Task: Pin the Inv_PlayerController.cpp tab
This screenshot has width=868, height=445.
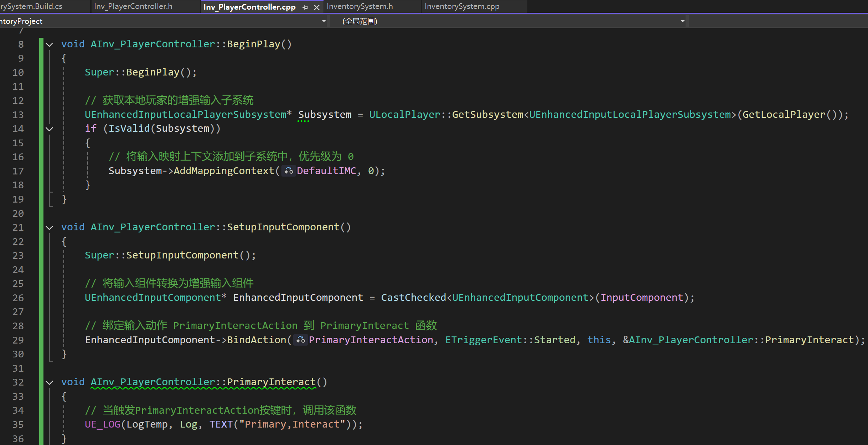Action: point(305,7)
